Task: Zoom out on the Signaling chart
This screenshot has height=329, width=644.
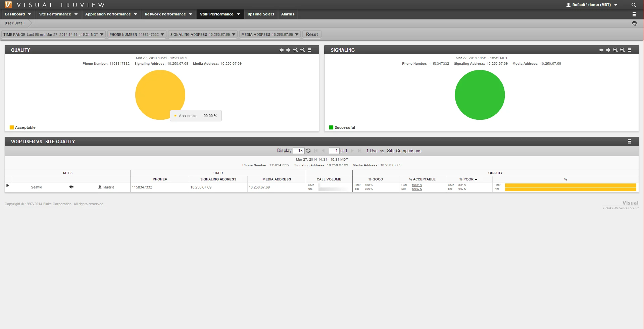Action: click(623, 50)
